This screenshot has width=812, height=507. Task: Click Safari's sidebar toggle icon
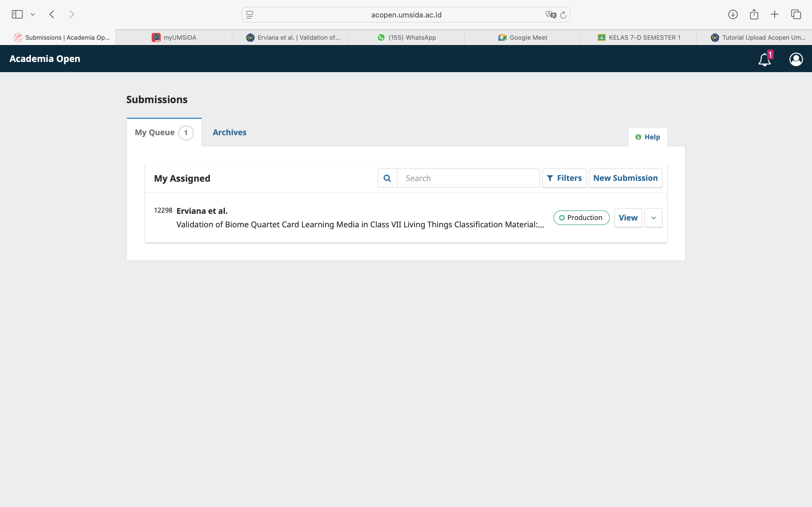click(17, 14)
